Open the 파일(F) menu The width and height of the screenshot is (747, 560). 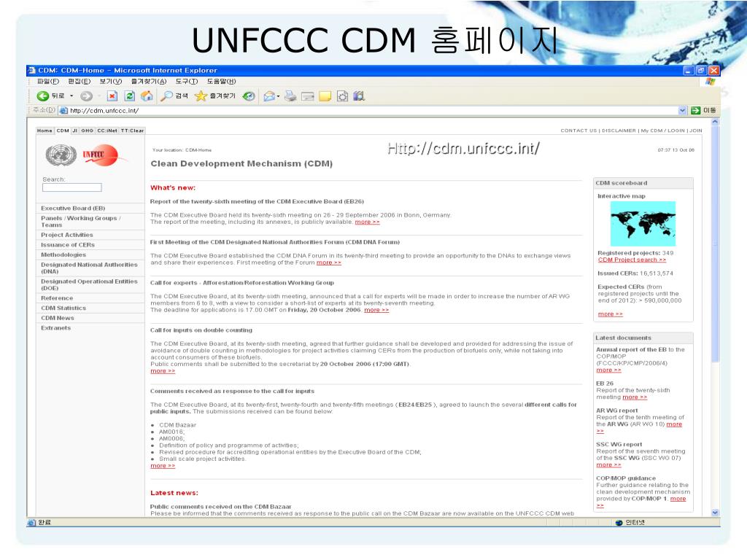click(x=47, y=82)
